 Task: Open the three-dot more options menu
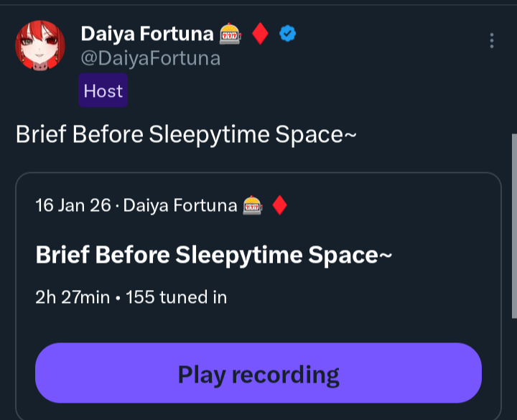492,40
